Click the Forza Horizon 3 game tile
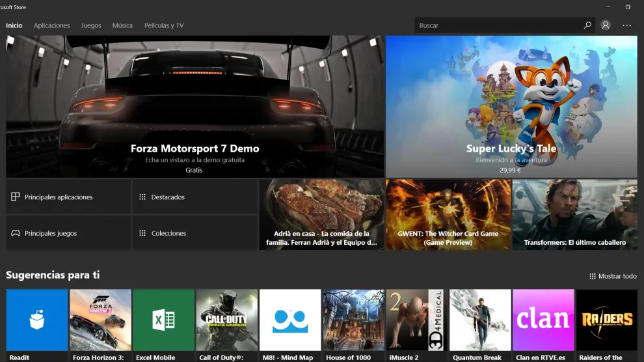This screenshot has width=644, height=362. click(x=100, y=320)
